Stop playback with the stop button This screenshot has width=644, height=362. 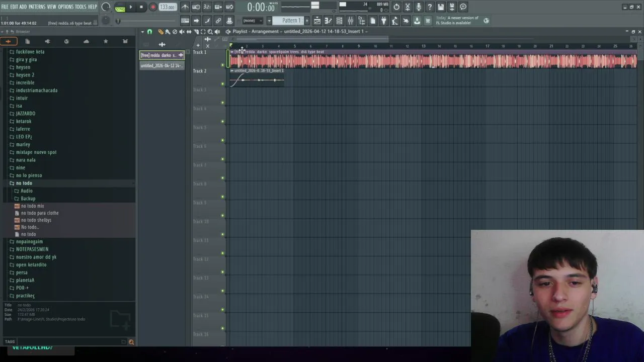(x=141, y=7)
